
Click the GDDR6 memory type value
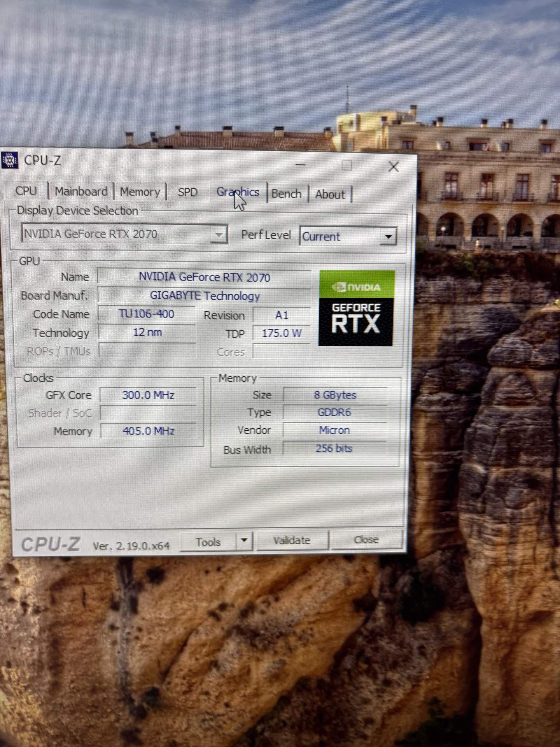click(x=334, y=412)
